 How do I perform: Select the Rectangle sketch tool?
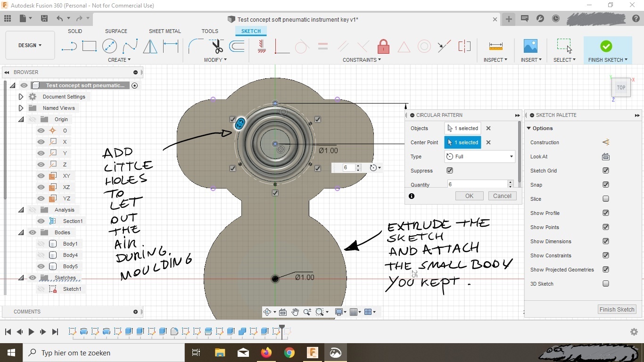pos(89,46)
